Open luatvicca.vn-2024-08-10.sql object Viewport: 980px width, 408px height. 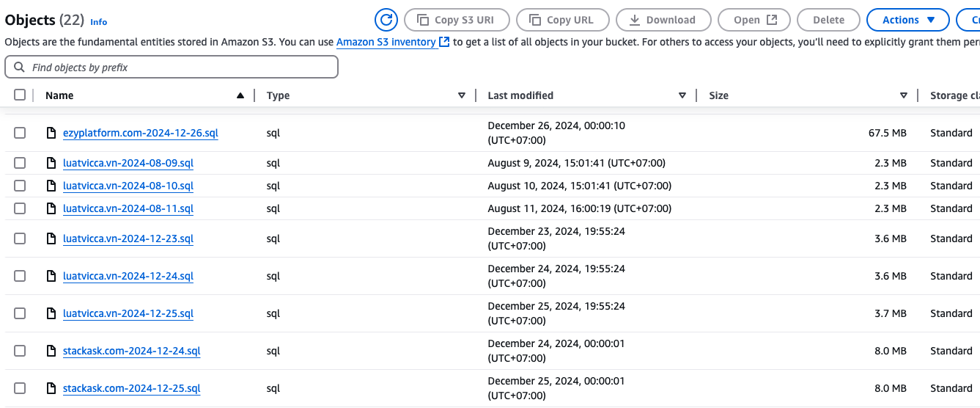click(x=128, y=186)
